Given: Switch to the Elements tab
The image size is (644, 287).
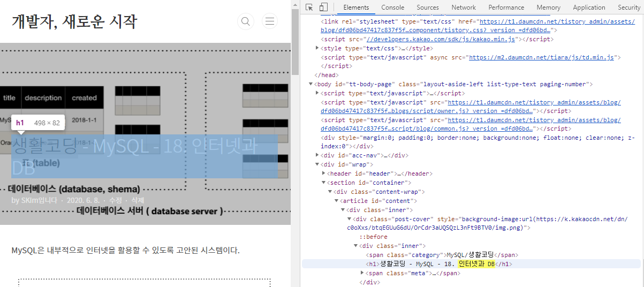Looking at the screenshot, I should pos(356,7).
